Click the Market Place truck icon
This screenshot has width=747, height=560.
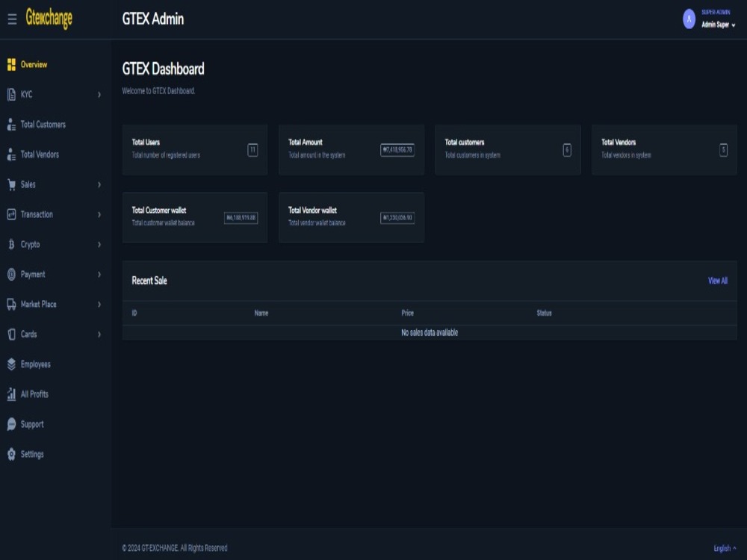pos(11,305)
